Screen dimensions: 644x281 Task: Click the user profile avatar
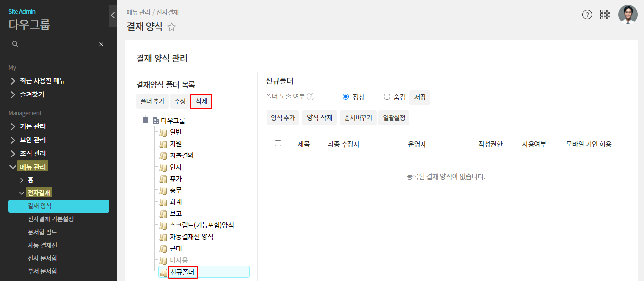[x=628, y=15]
